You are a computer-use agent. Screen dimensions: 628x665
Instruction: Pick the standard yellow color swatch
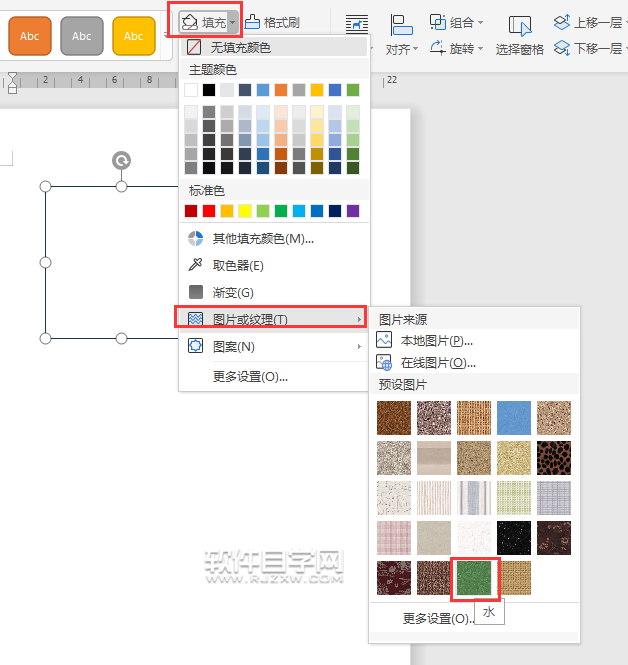pyautogui.click(x=245, y=211)
